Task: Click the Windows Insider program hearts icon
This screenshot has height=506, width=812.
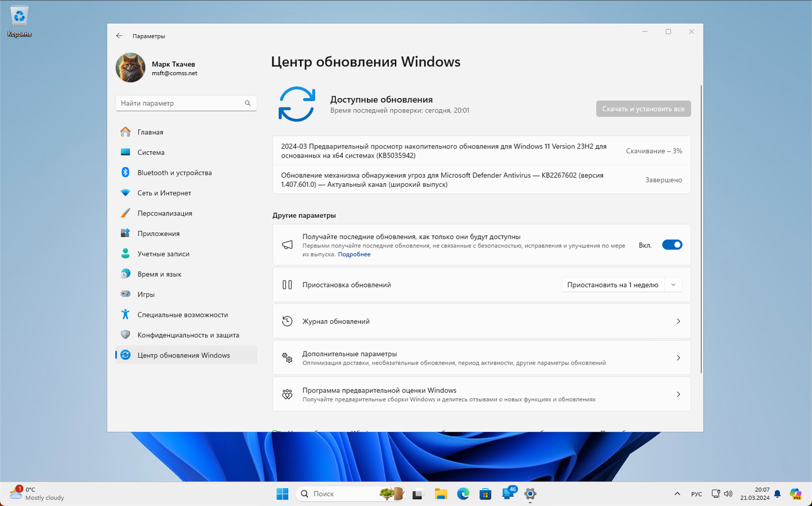Action: pyautogui.click(x=287, y=394)
